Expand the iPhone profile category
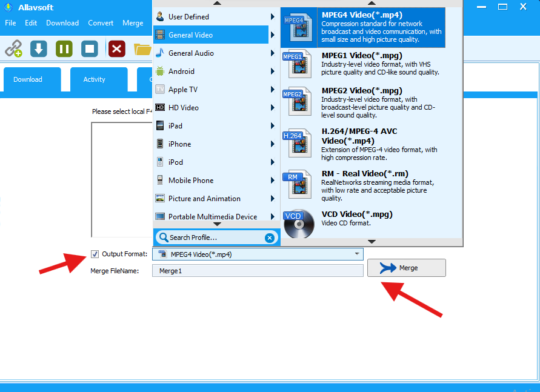 [x=216, y=144]
